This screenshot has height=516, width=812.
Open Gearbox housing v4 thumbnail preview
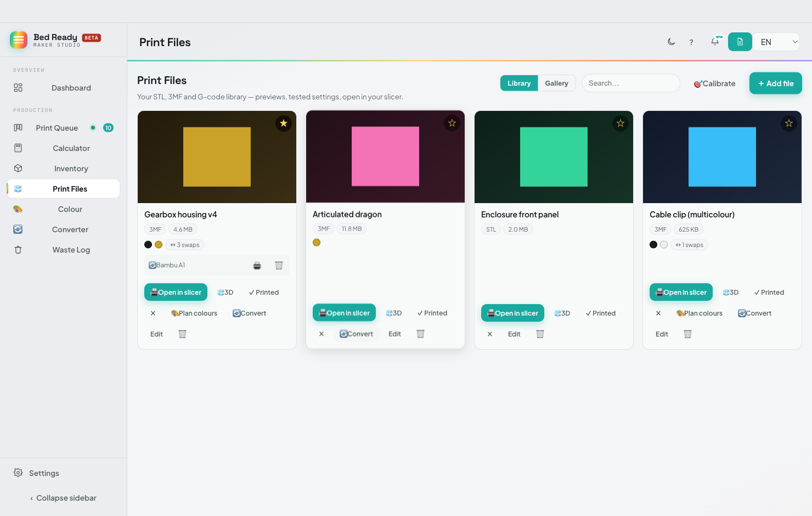(x=217, y=157)
